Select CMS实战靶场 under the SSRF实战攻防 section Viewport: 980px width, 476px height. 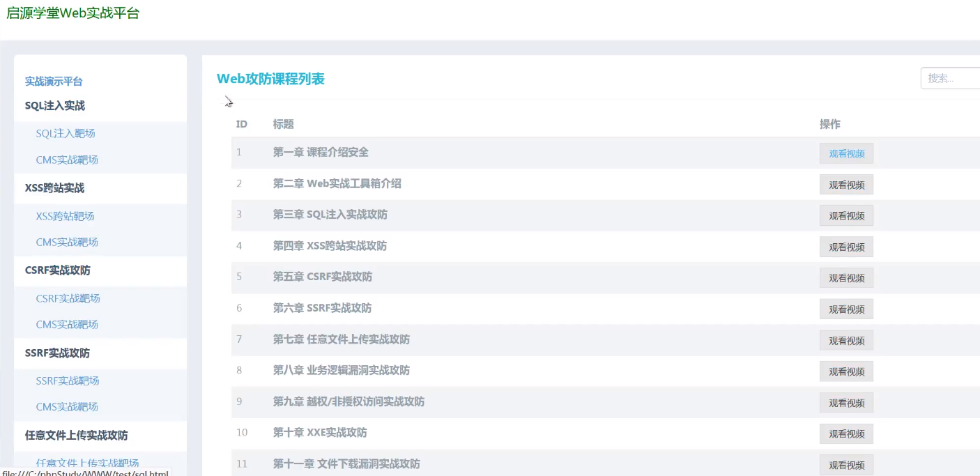[67, 406]
